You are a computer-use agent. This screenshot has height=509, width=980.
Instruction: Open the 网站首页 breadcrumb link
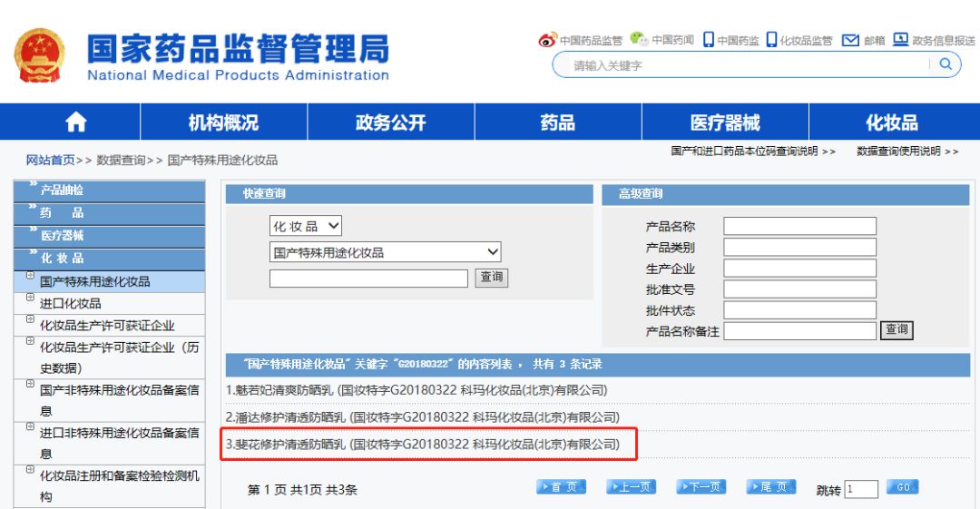pyautogui.click(x=50, y=160)
